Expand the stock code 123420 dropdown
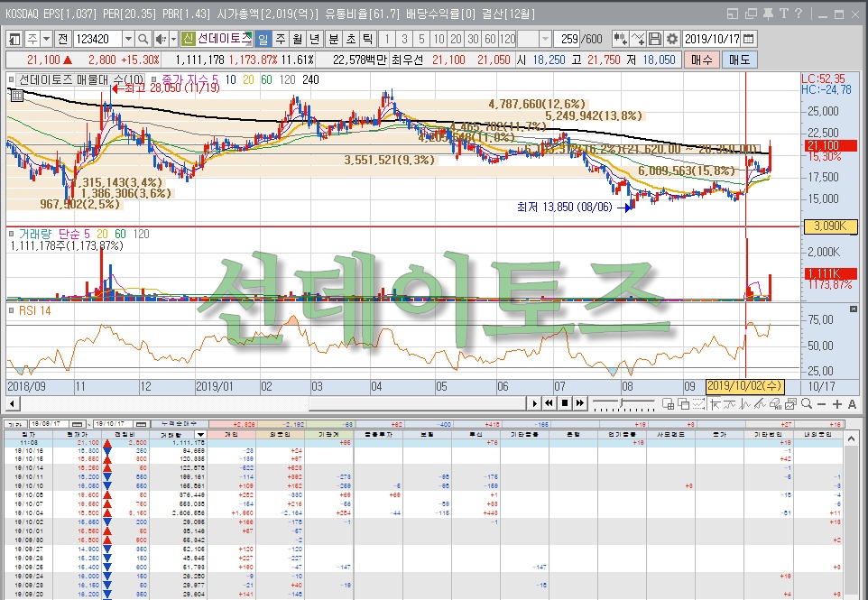This screenshot has width=868, height=600. pos(128,39)
